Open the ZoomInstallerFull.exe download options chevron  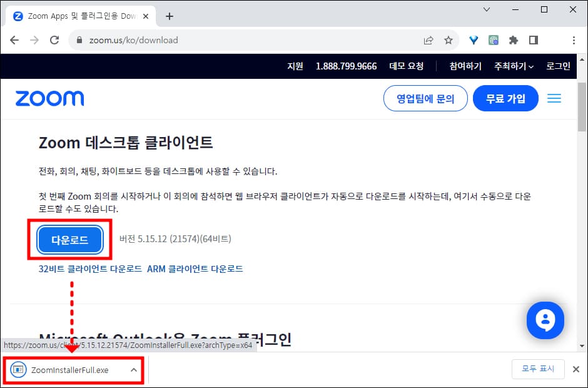pyautogui.click(x=133, y=370)
